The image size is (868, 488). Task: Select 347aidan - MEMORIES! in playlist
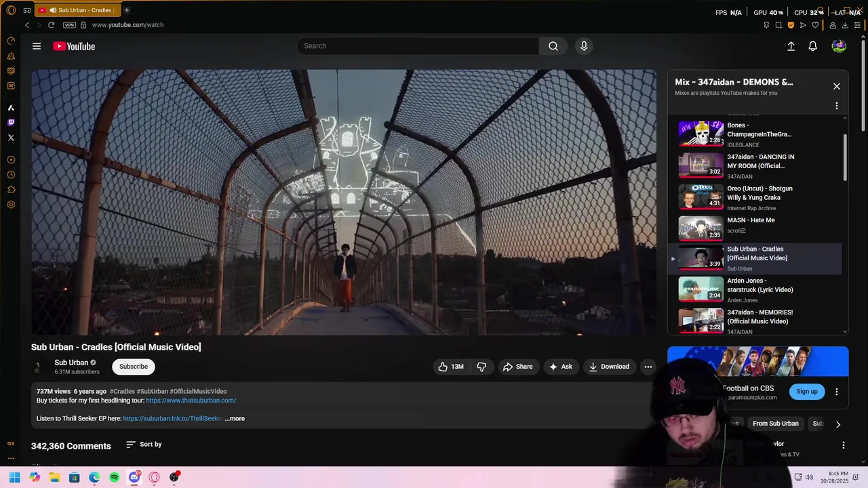pos(755,321)
